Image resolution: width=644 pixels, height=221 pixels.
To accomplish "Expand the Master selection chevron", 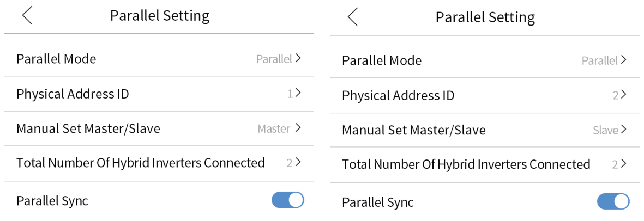I will coord(298,128).
